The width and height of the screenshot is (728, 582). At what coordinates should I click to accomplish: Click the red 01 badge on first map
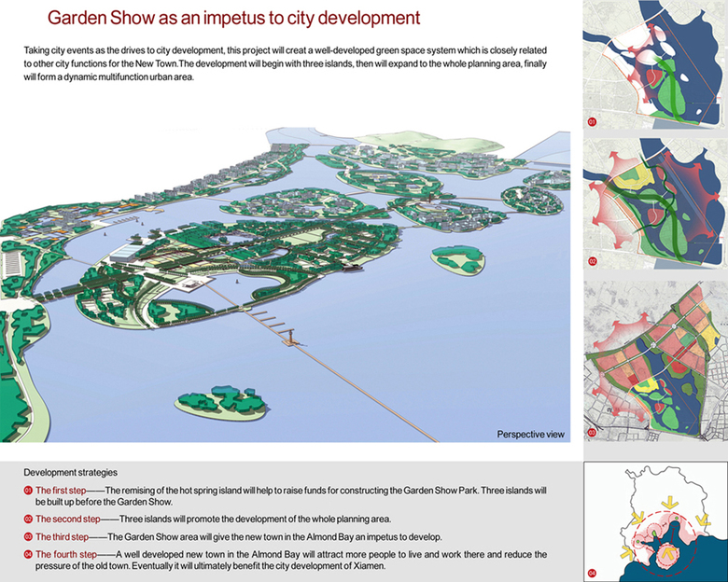point(592,122)
